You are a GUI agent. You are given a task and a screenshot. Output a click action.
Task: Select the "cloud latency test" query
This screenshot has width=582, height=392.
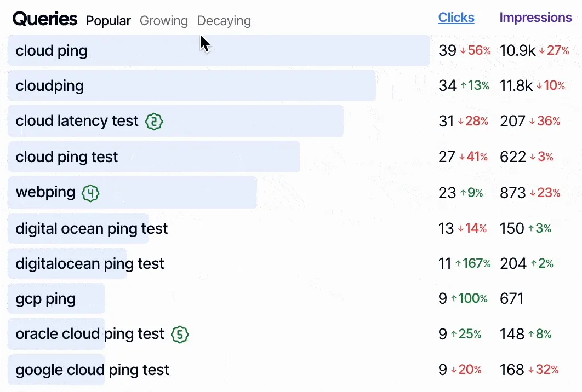77,121
